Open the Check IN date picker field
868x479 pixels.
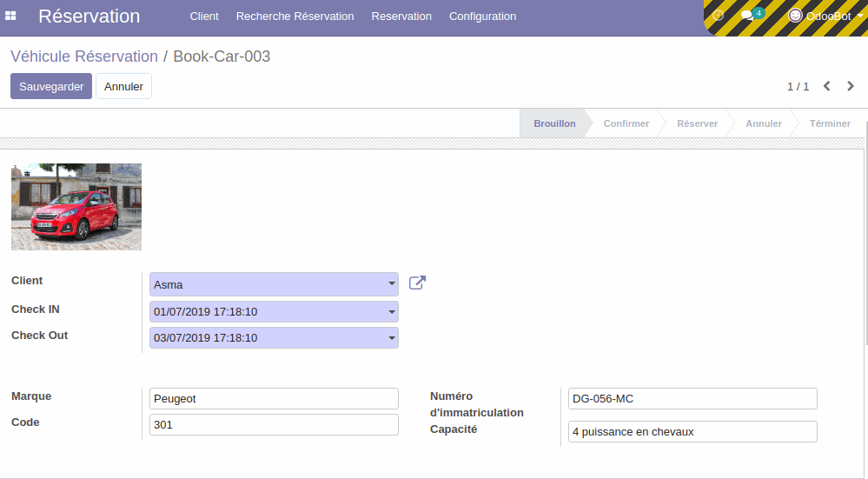[274, 312]
